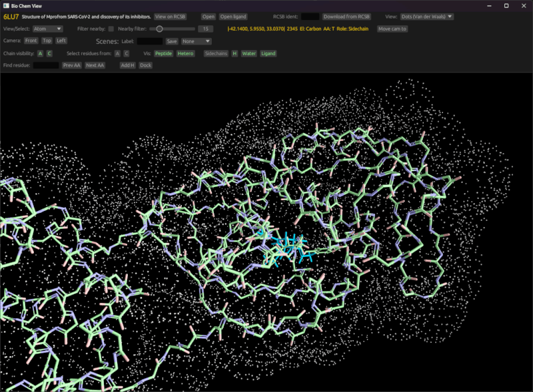Expand the Scenes None dropdown
This screenshot has width=533, height=392.
(x=195, y=41)
